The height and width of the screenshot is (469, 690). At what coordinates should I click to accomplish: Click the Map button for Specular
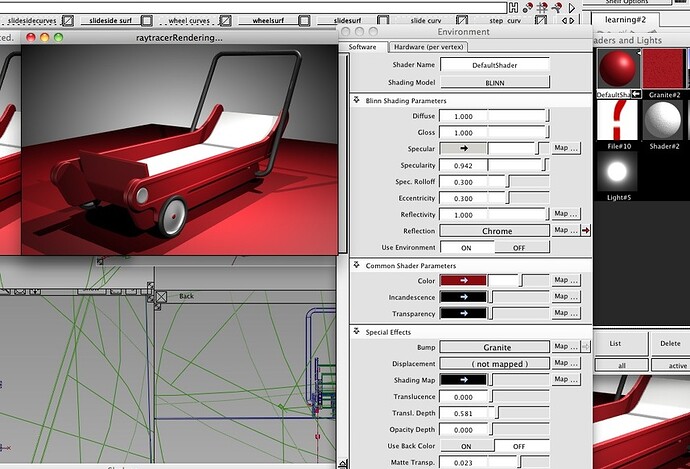point(565,148)
